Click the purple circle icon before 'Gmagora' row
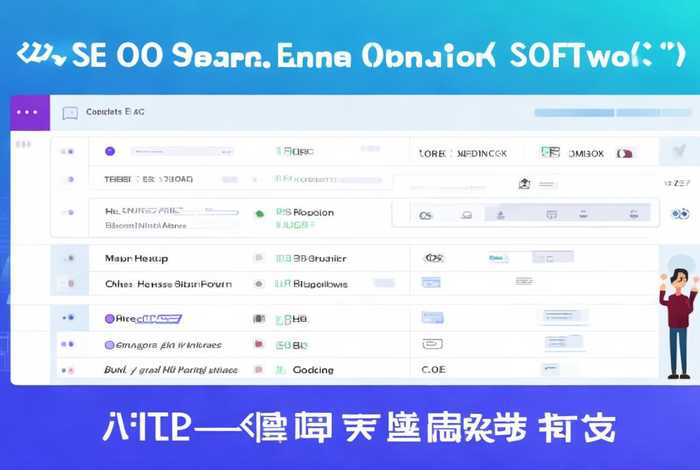The height and width of the screenshot is (470, 700). coord(109,345)
